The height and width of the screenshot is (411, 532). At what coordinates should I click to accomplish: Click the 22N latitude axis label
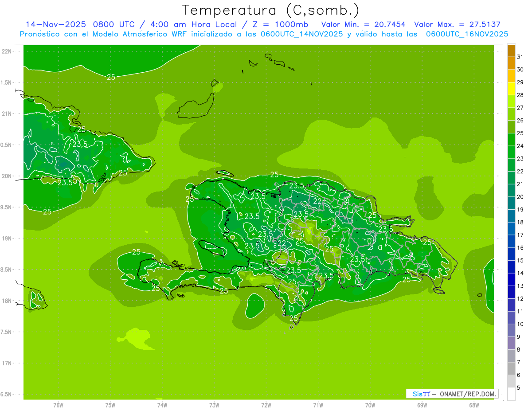tap(7, 51)
